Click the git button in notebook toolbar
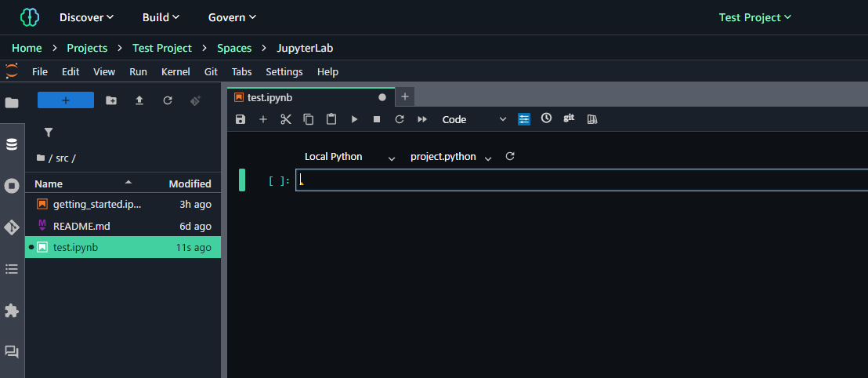 click(569, 118)
